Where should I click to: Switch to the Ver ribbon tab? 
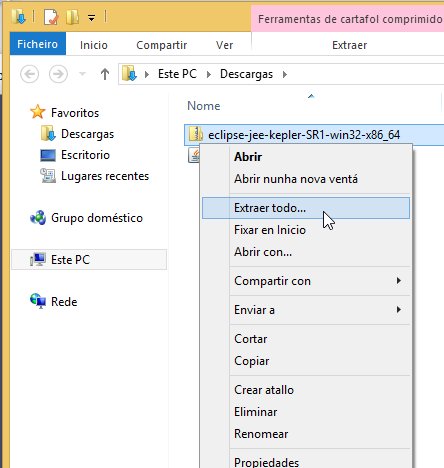pyautogui.click(x=224, y=45)
